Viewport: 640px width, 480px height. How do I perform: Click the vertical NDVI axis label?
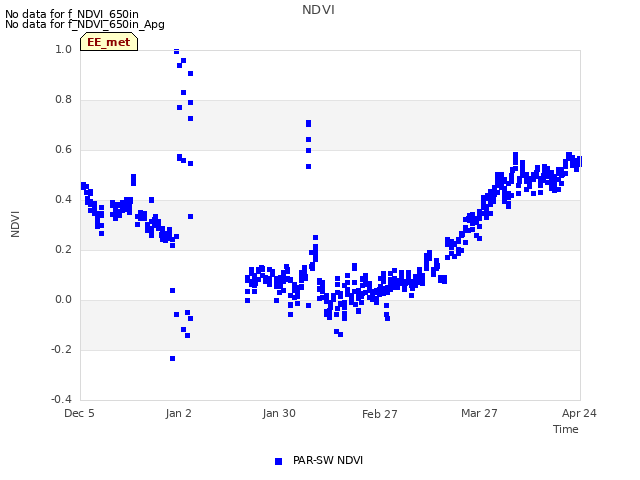15,224
